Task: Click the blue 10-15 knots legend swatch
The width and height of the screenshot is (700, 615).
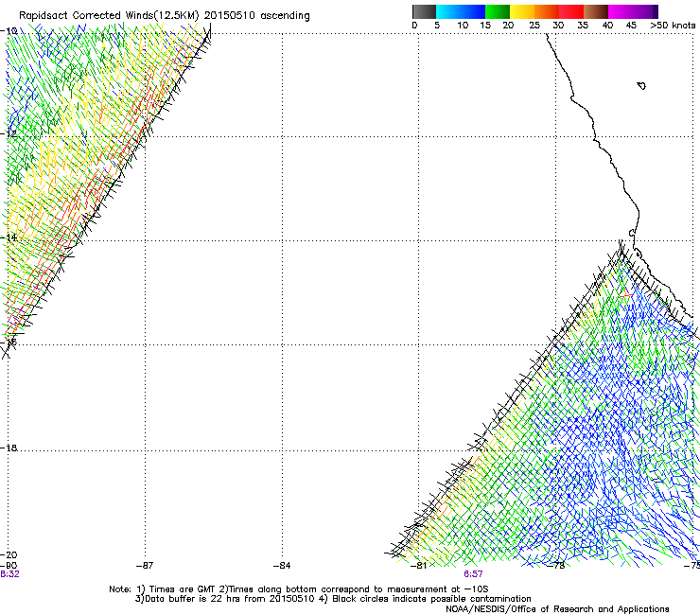Action: click(x=473, y=11)
